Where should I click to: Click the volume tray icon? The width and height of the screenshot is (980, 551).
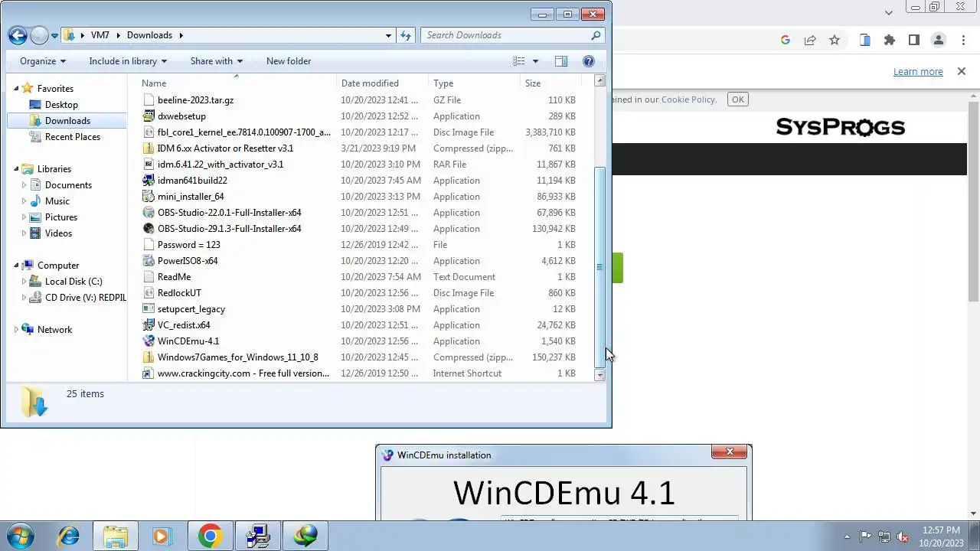coord(903,536)
